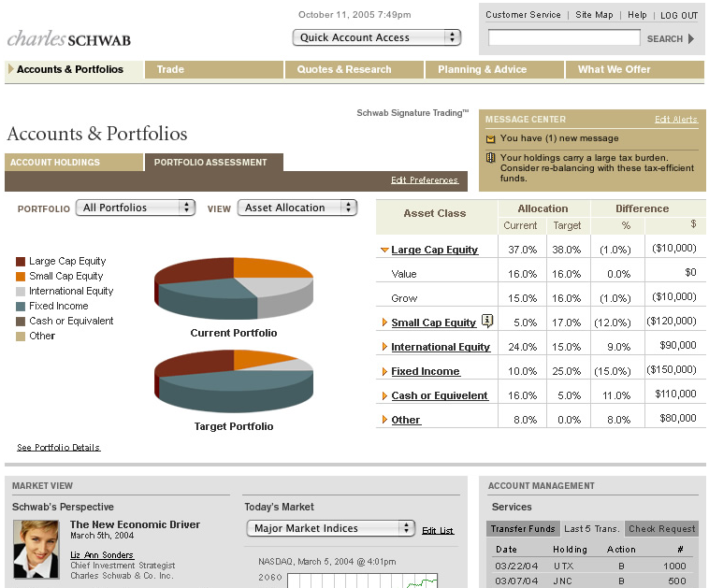Click LOG OUT
The height and width of the screenshot is (588, 709).
coord(679,15)
